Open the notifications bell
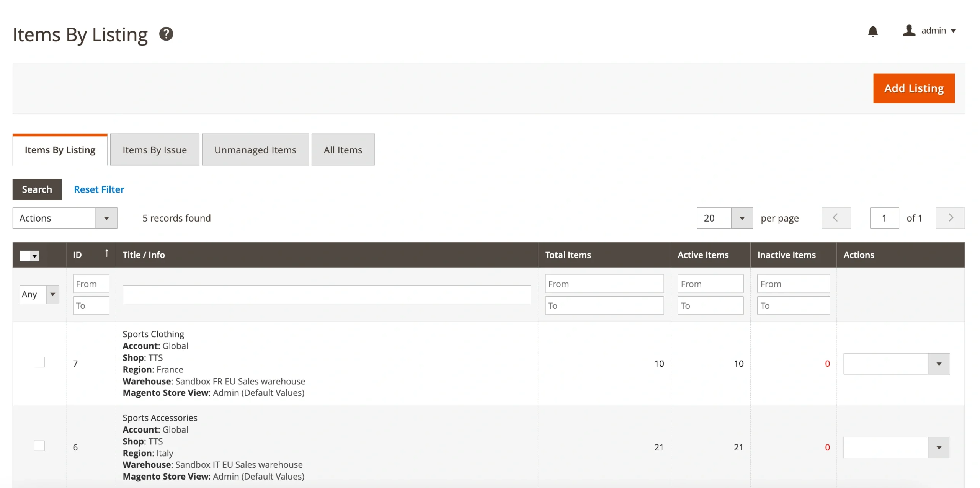980x488 pixels. tap(872, 31)
